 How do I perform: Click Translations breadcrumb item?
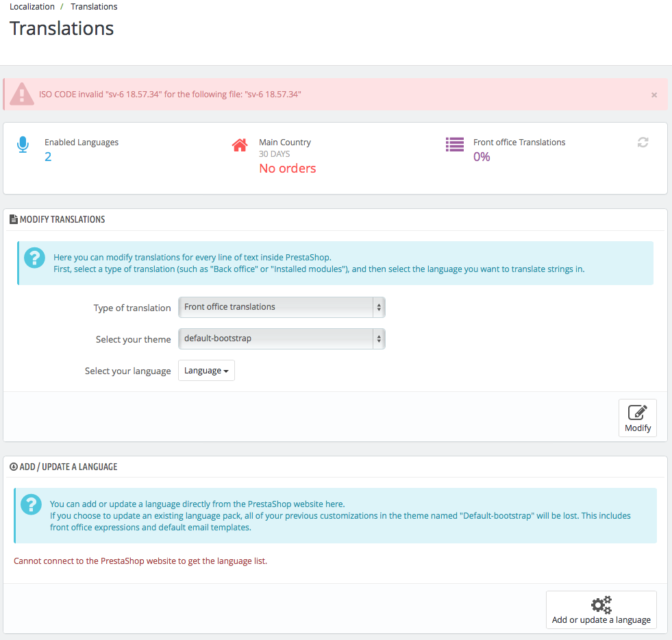tap(94, 6)
